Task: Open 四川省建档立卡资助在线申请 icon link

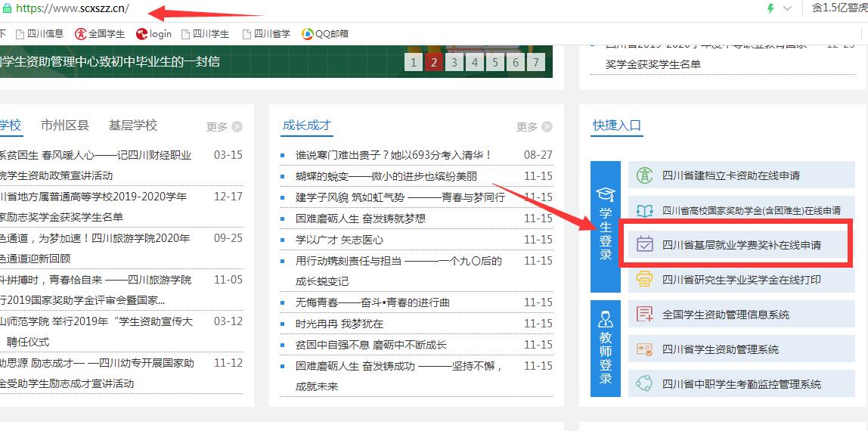Action: point(644,175)
